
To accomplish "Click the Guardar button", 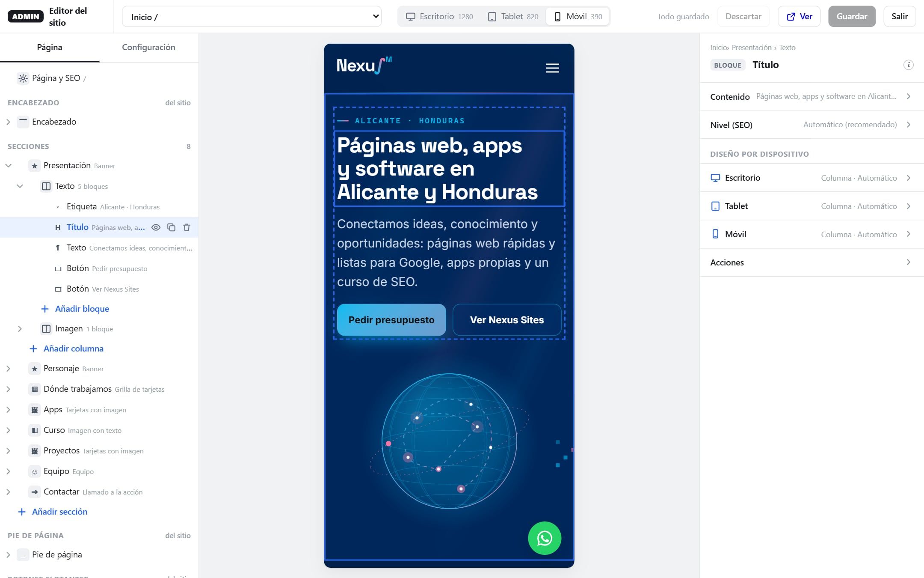I will click(x=852, y=17).
